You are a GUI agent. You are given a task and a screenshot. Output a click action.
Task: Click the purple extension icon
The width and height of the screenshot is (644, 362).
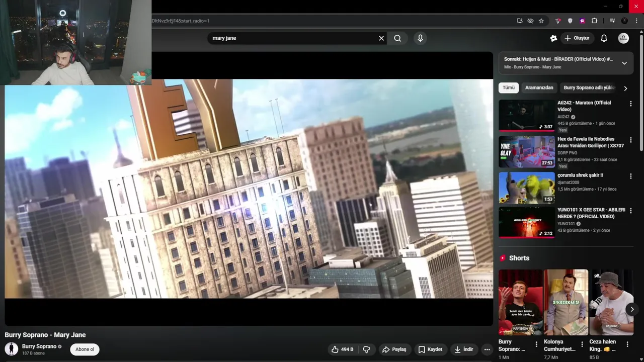point(582,21)
